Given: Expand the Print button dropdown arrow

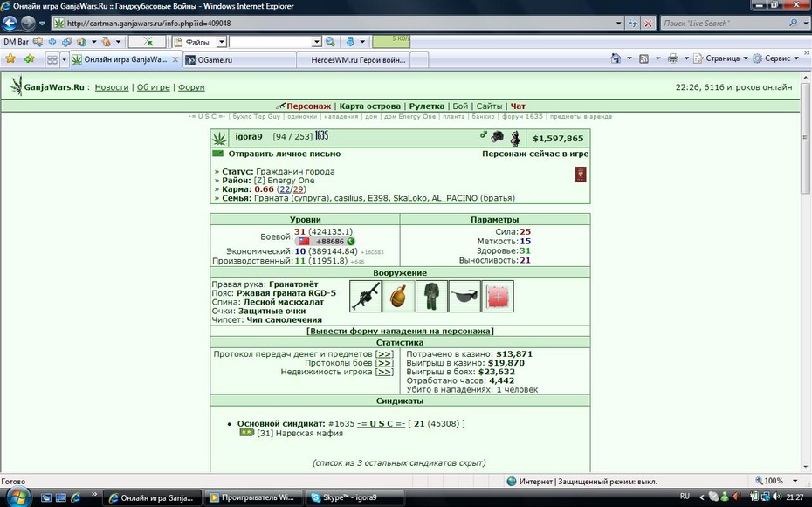Looking at the screenshot, I should (686, 58).
